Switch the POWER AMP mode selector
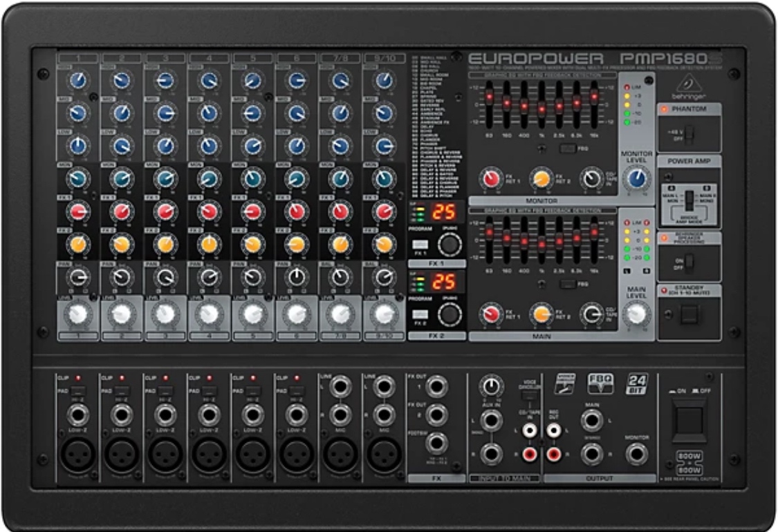Viewport: 778px width, 532px height. point(688,201)
